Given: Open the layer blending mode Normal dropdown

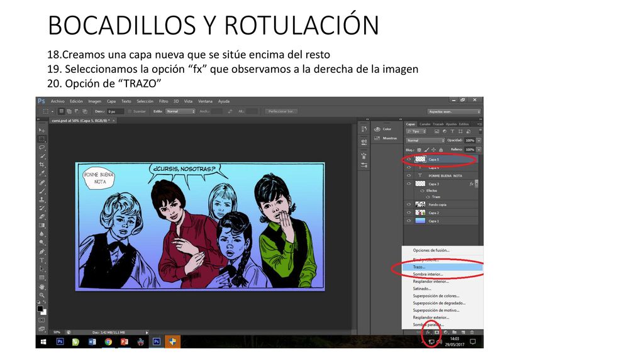Looking at the screenshot, I should (425, 140).
